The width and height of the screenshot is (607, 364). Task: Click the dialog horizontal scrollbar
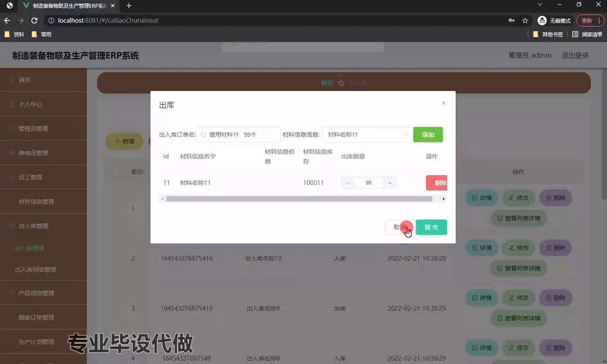(299, 199)
